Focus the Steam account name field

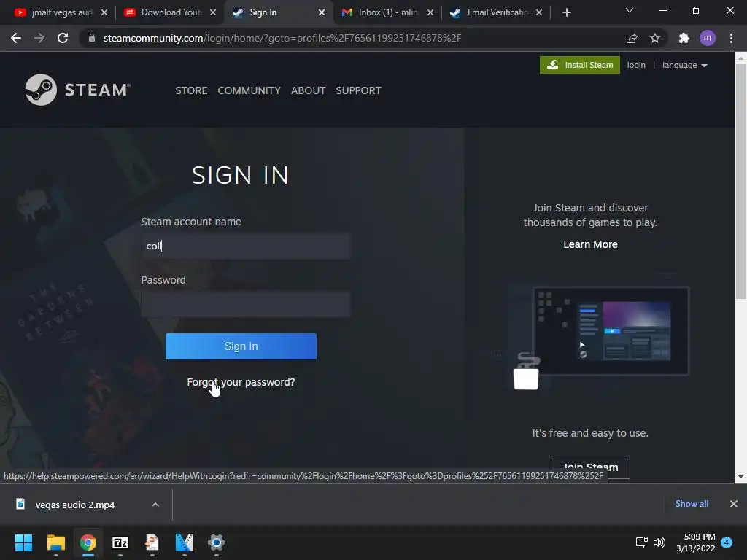coord(245,246)
